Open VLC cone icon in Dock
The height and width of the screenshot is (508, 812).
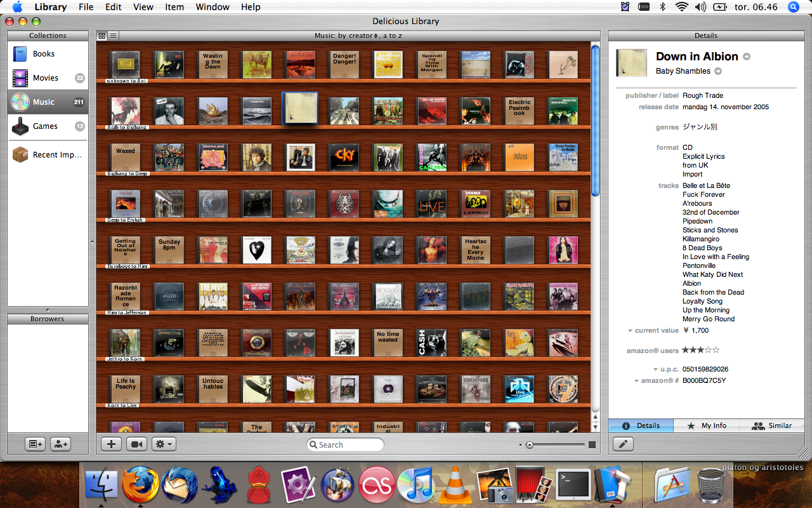[x=455, y=485]
